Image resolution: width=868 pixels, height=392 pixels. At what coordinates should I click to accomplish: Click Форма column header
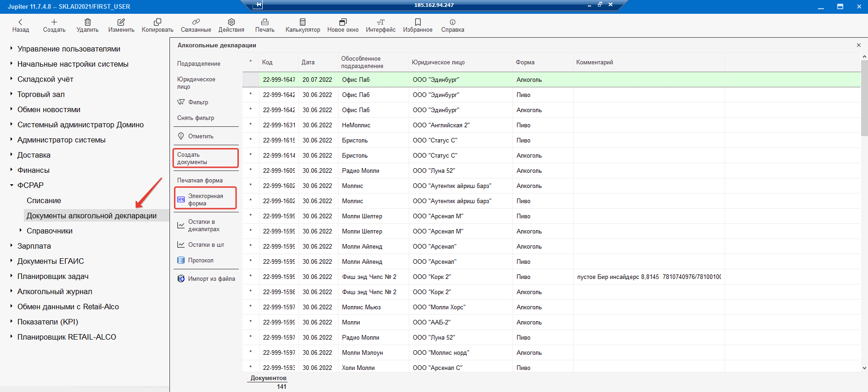pyautogui.click(x=525, y=62)
